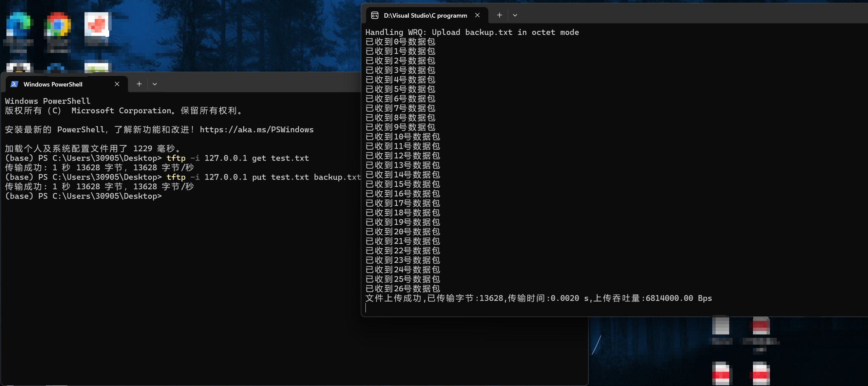The image size is (868, 386).
Task: Open new tab in Windows PowerShell window
Action: click(x=139, y=84)
